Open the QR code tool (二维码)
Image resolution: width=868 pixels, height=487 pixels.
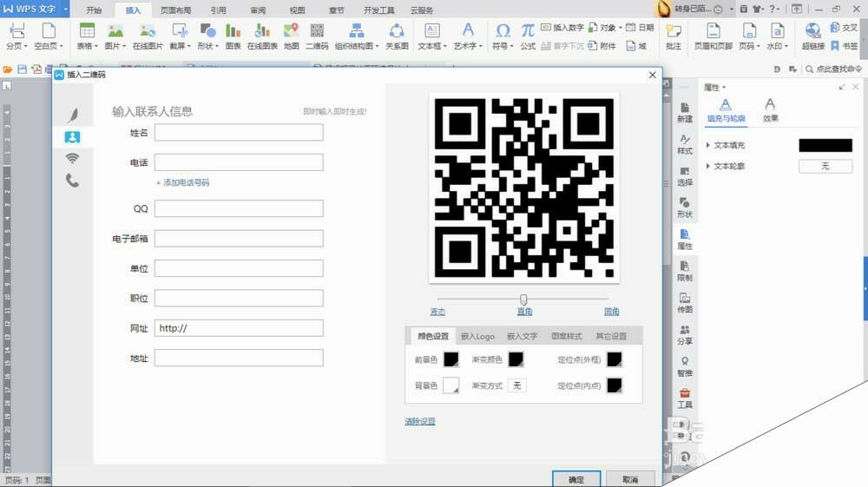coord(317,36)
